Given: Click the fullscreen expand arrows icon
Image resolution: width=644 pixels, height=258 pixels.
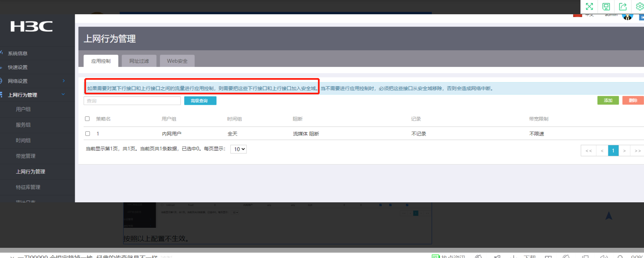Looking at the screenshot, I should tap(589, 6).
